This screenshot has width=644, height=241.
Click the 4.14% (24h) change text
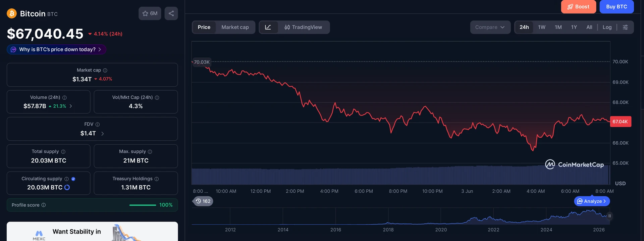pos(108,34)
